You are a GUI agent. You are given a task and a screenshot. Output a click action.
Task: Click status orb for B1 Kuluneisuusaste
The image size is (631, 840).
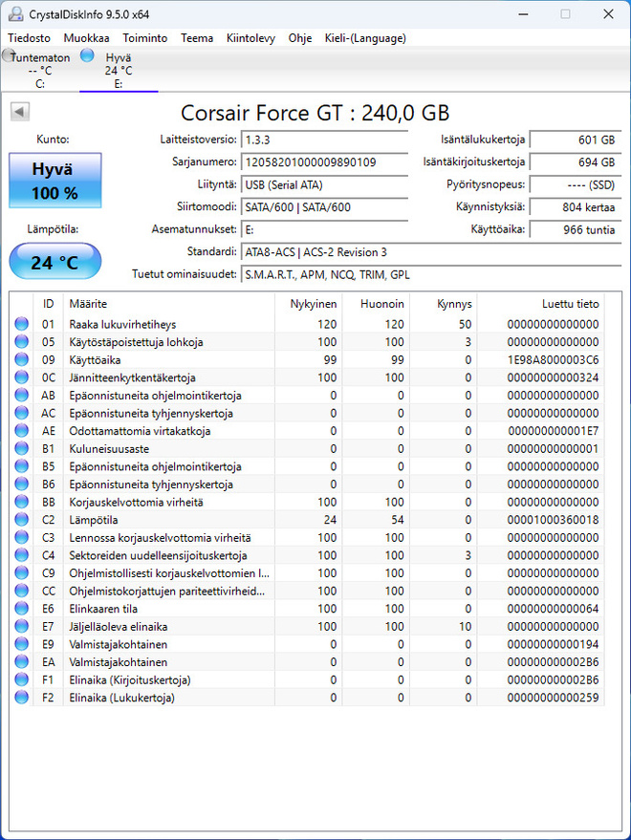pyautogui.click(x=21, y=448)
